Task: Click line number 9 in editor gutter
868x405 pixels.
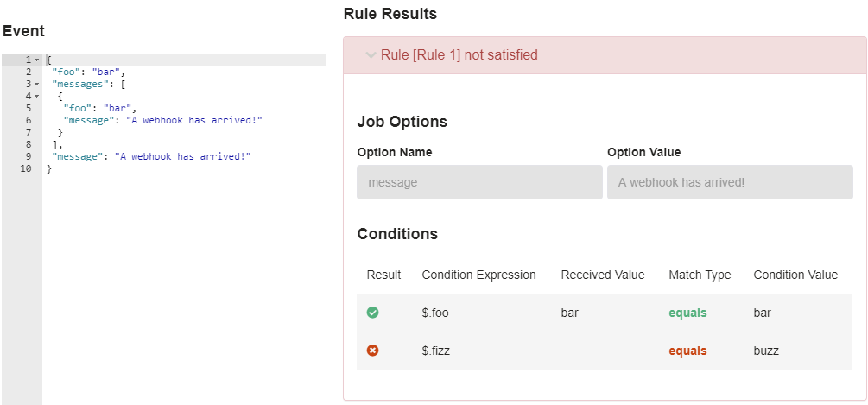Action: click(29, 156)
